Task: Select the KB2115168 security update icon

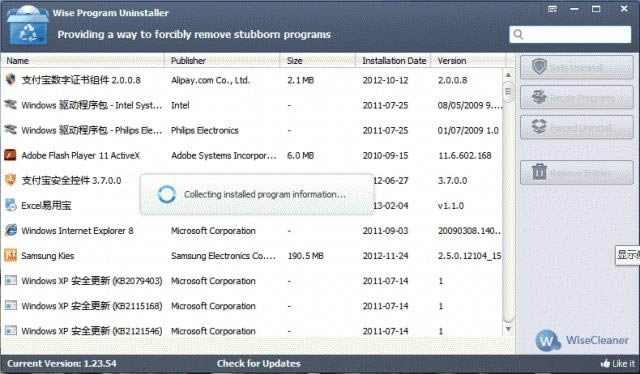Action: pyautogui.click(x=11, y=305)
